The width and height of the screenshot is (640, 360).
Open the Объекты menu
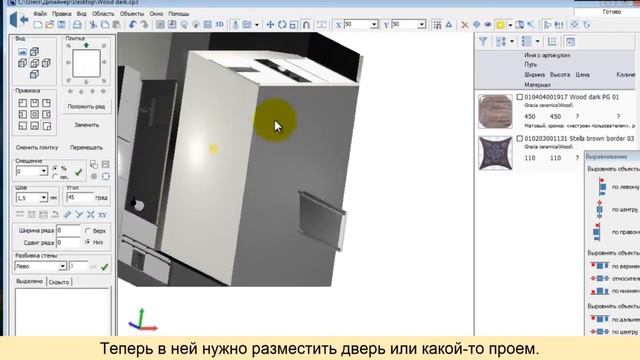click(x=132, y=13)
